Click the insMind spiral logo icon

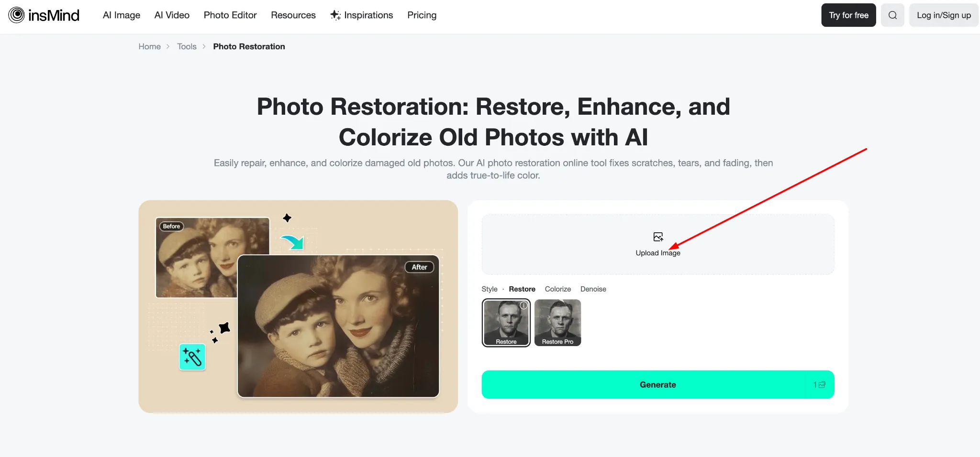(x=16, y=15)
